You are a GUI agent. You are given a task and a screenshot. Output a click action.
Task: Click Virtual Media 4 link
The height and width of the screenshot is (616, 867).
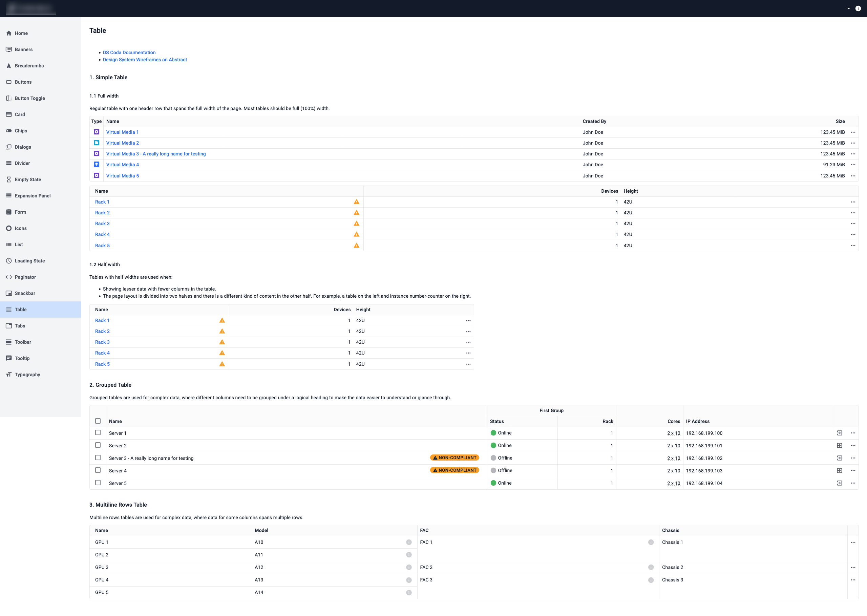[122, 165]
